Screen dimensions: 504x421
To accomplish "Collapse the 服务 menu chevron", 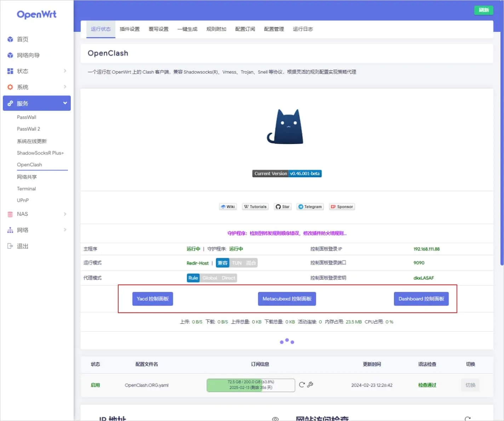I will (x=65, y=103).
